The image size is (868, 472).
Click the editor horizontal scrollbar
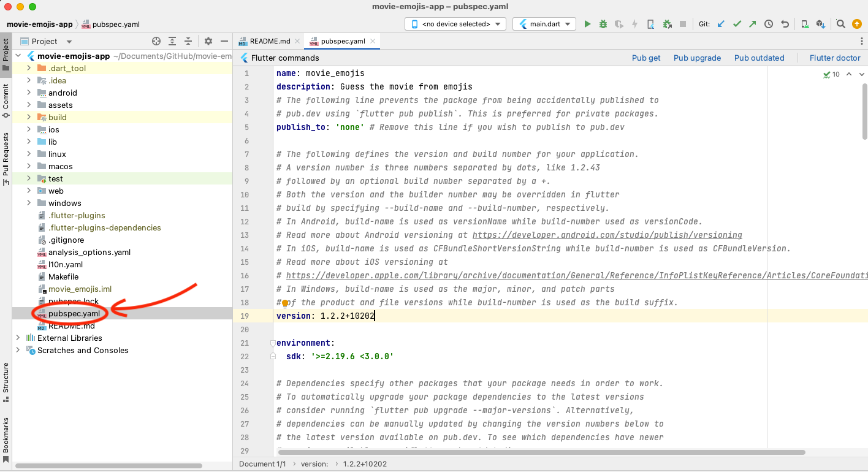541,452
